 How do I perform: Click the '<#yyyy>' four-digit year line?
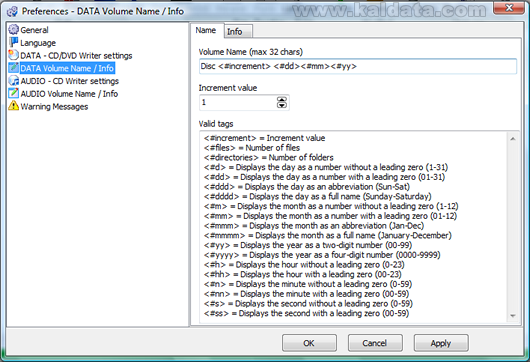click(322, 255)
